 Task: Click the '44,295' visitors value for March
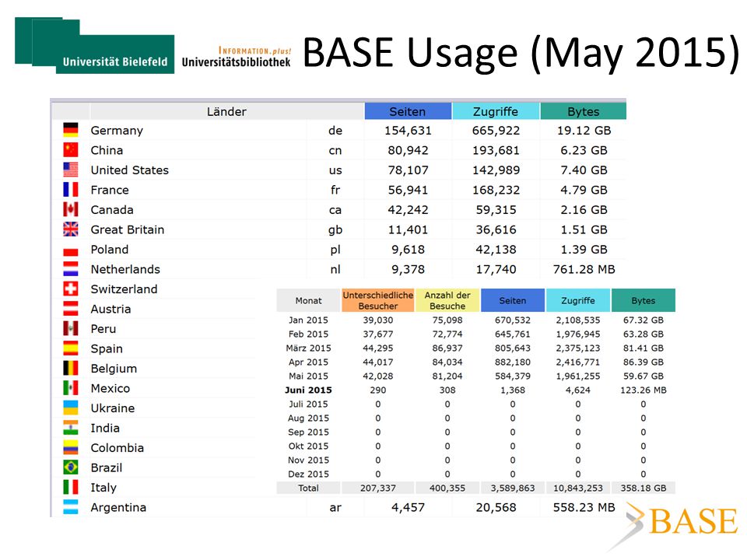(378, 348)
